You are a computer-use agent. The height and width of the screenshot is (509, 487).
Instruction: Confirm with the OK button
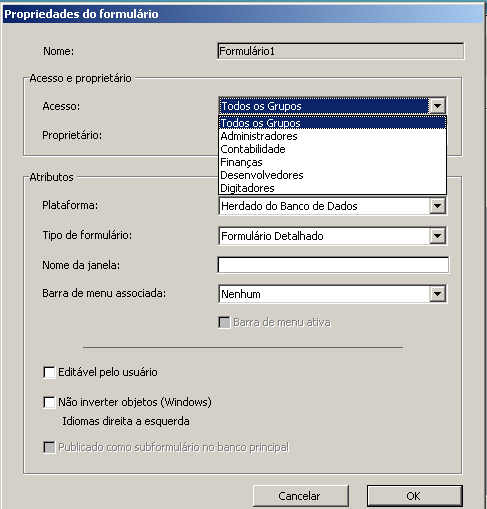pyautogui.click(x=415, y=496)
